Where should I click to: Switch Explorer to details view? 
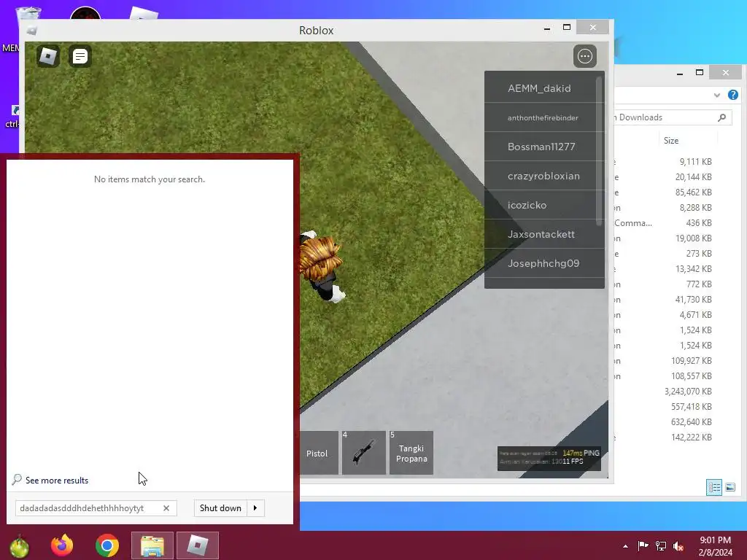click(x=714, y=487)
